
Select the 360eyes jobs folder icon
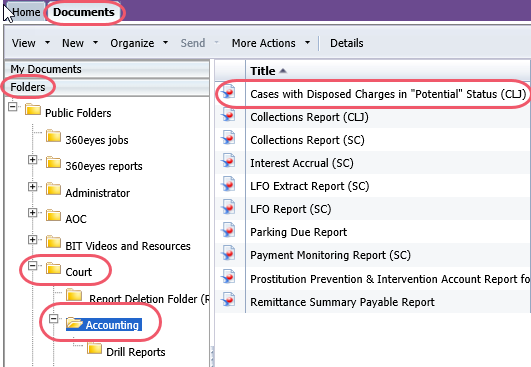click(x=53, y=136)
